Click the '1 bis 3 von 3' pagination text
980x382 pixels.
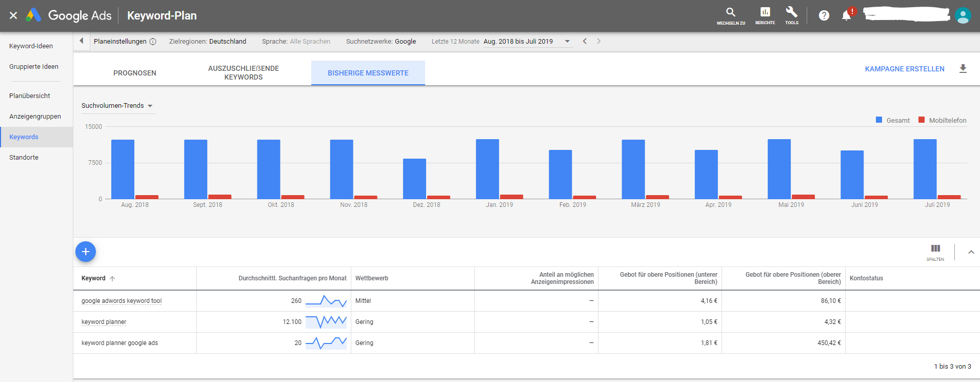pyautogui.click(x=952, y=367)
